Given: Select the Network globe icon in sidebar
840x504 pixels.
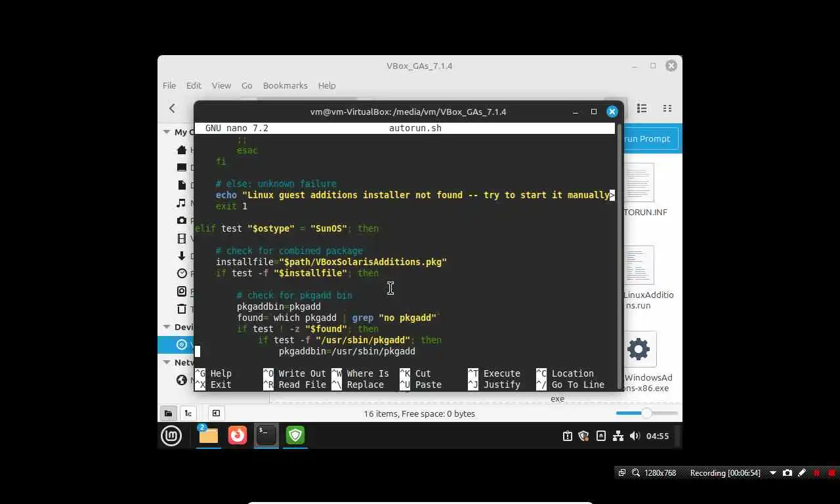Looking at the screenshot, I should coord(182,380).
